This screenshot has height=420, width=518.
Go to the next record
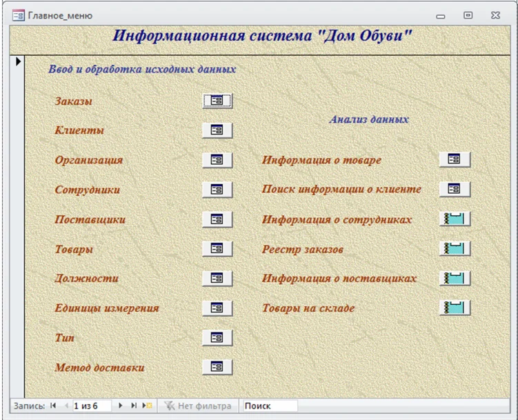pyautogui.click(x=121, y=406)
